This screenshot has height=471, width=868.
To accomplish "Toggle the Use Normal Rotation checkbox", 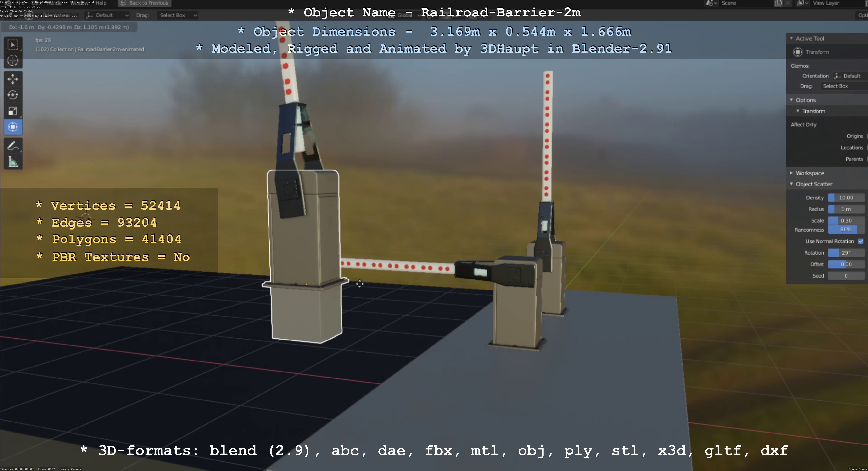I will point(861,241).
